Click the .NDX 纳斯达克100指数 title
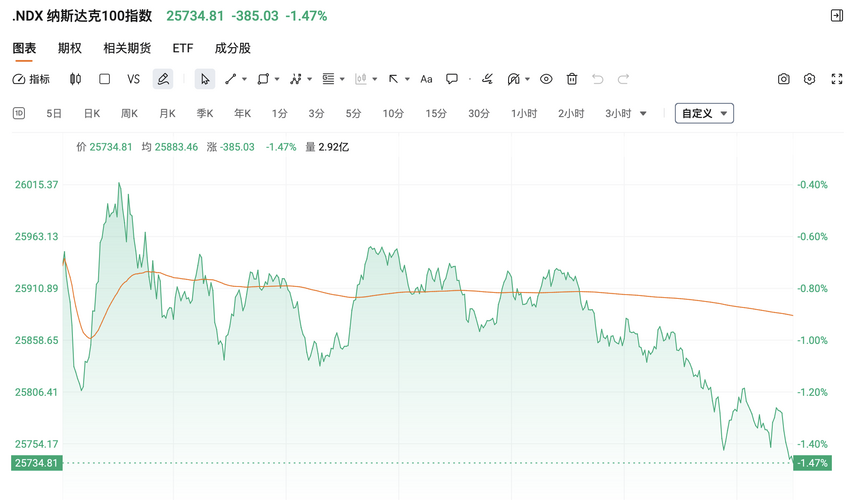 [82, 16]
